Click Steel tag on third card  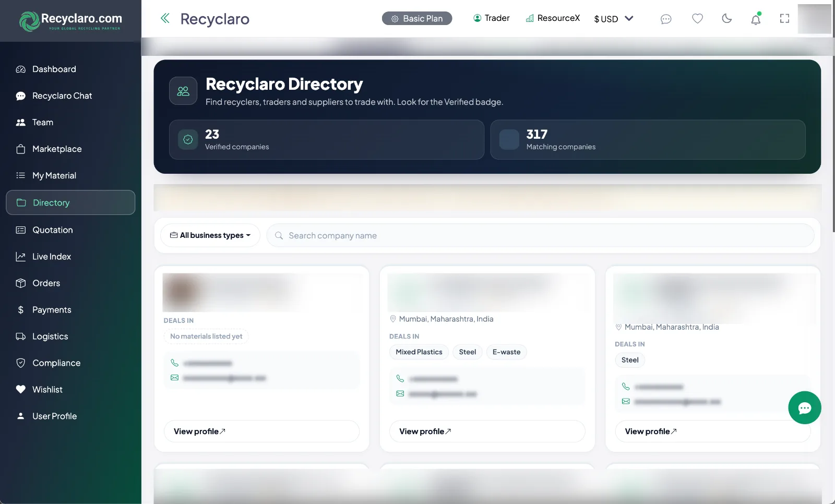tap(630, 360)
